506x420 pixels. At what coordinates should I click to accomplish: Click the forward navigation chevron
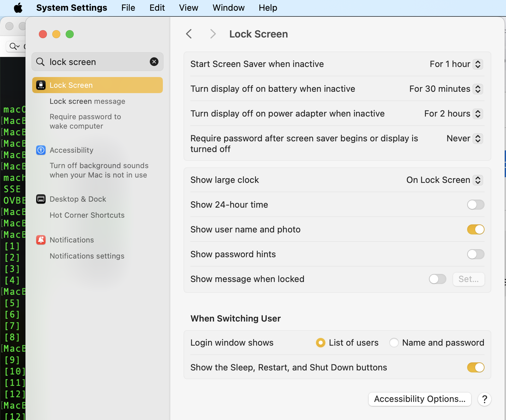pyautogui.click(x=213, y=33)
